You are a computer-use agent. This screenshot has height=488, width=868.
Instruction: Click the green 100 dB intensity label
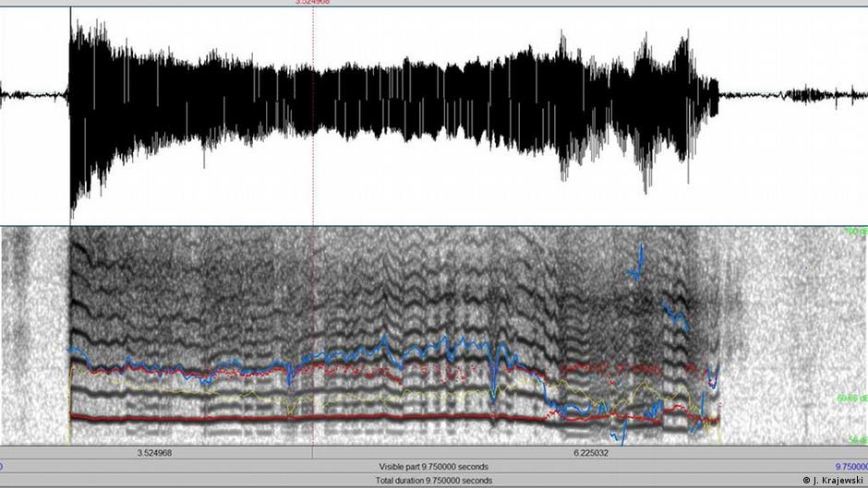click(x=855, y=232)
